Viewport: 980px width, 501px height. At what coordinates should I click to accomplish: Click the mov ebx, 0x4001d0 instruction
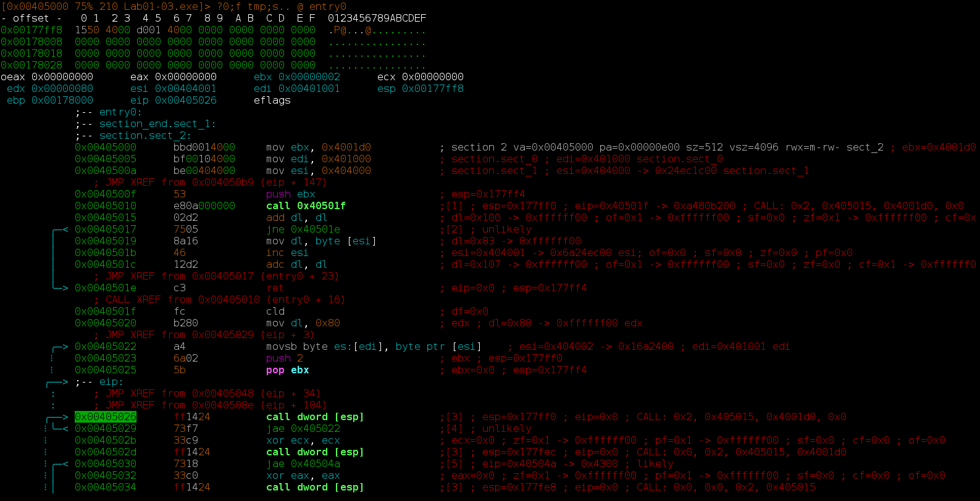tap(319, 147)
